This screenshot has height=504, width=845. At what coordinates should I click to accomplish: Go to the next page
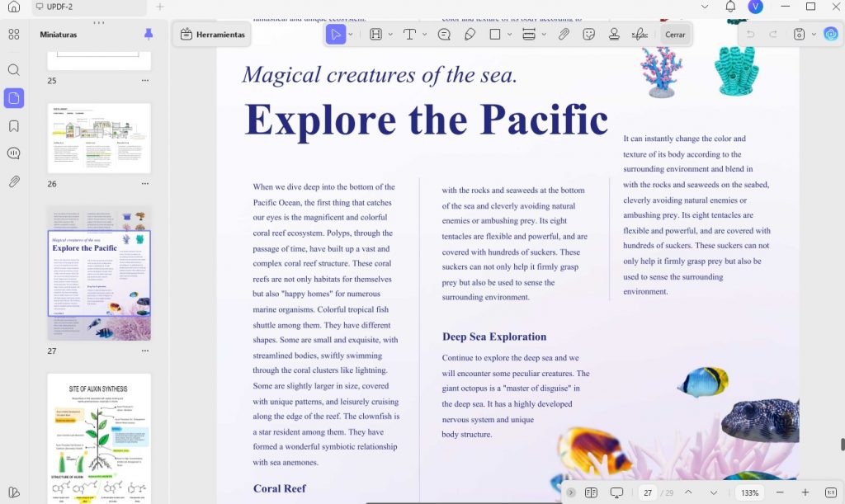[x=714, y=492]
